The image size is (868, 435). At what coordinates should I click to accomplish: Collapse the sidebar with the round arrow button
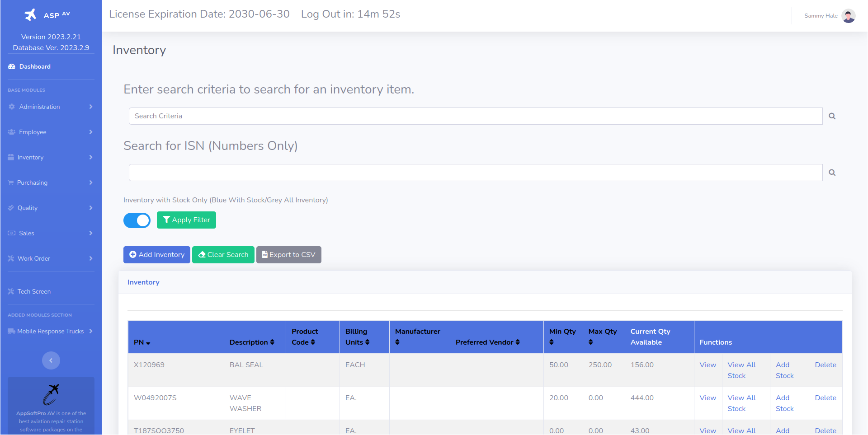(x=51, y=360)
